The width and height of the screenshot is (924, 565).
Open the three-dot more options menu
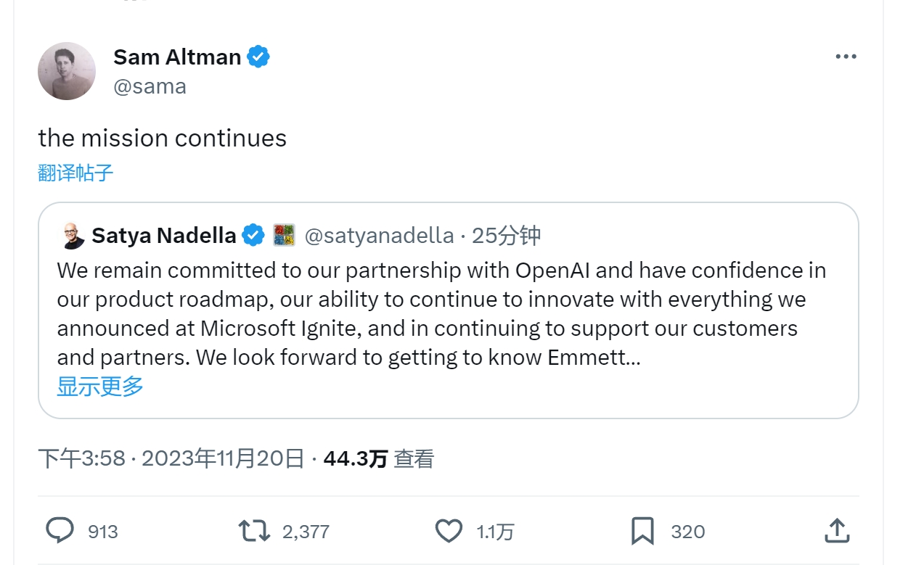pos(846,57)
